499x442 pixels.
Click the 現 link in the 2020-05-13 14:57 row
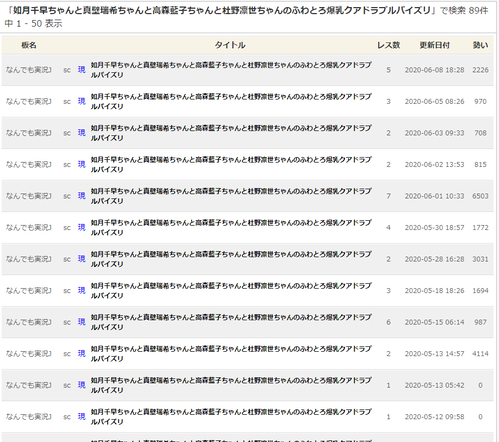coord(82,353)
